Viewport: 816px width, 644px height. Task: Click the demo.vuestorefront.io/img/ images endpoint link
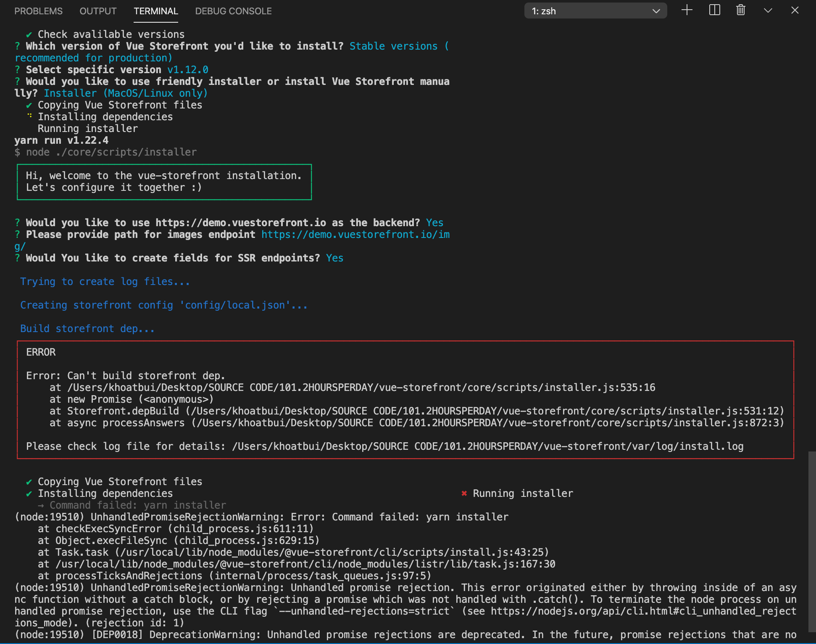pos(355,235)
